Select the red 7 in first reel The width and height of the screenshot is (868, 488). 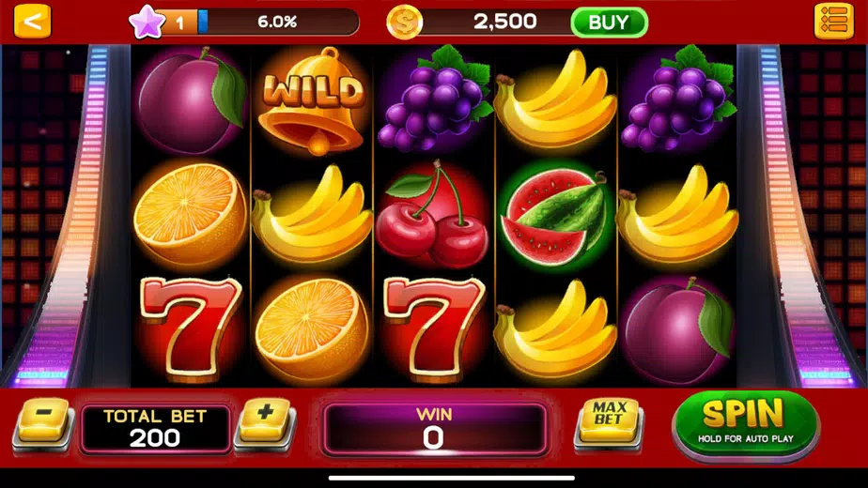[191, 329]
